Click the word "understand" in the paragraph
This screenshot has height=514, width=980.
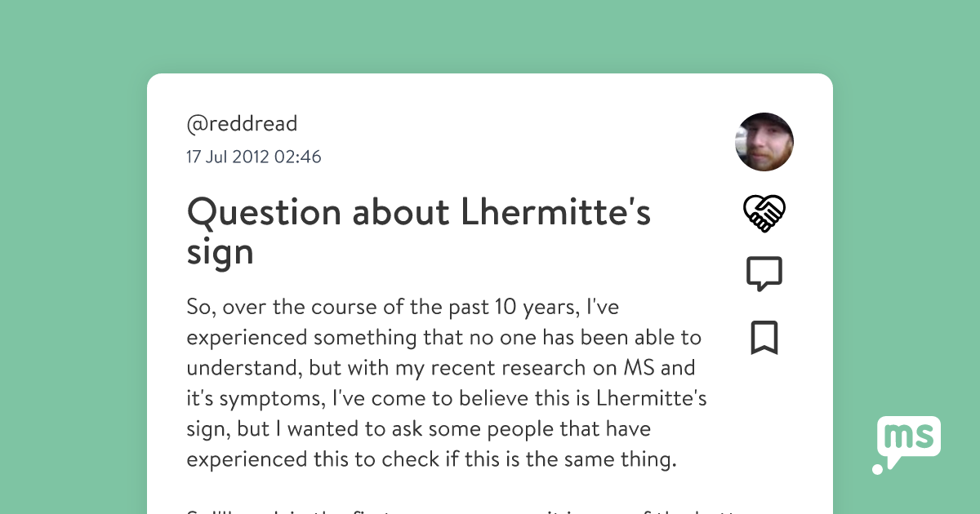coord(242,368)
